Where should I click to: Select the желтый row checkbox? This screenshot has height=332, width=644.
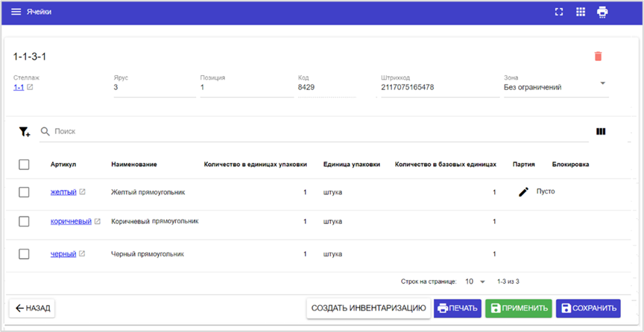tap(24, 192)
